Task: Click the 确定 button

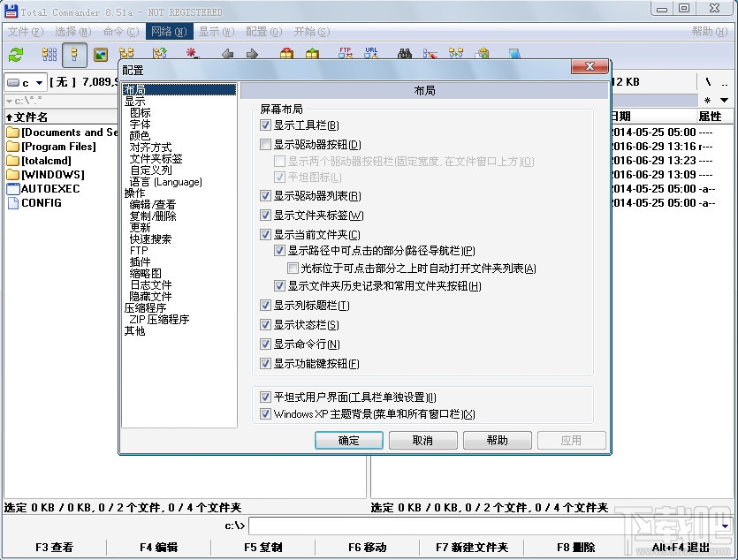Action: pos(349,440)
